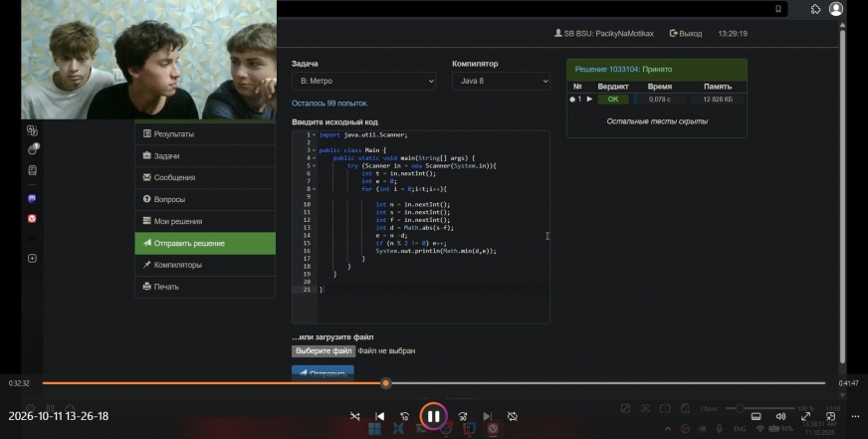Open mini player view
868x439 pixels.
[x=830, y=416]
